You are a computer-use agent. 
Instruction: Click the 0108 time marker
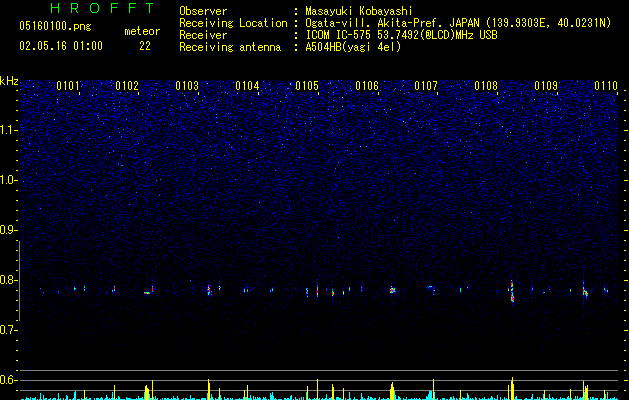click(x=486, y=86)
